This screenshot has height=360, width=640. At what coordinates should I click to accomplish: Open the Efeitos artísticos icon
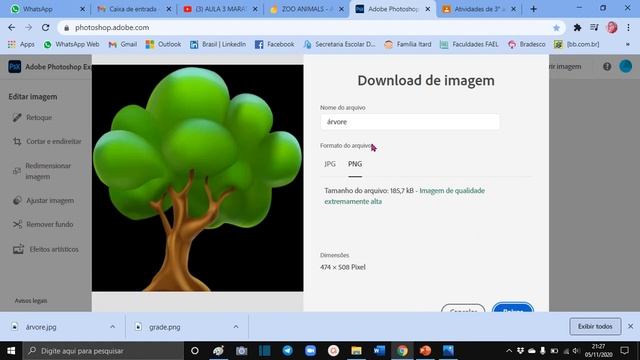pos(18,249)
